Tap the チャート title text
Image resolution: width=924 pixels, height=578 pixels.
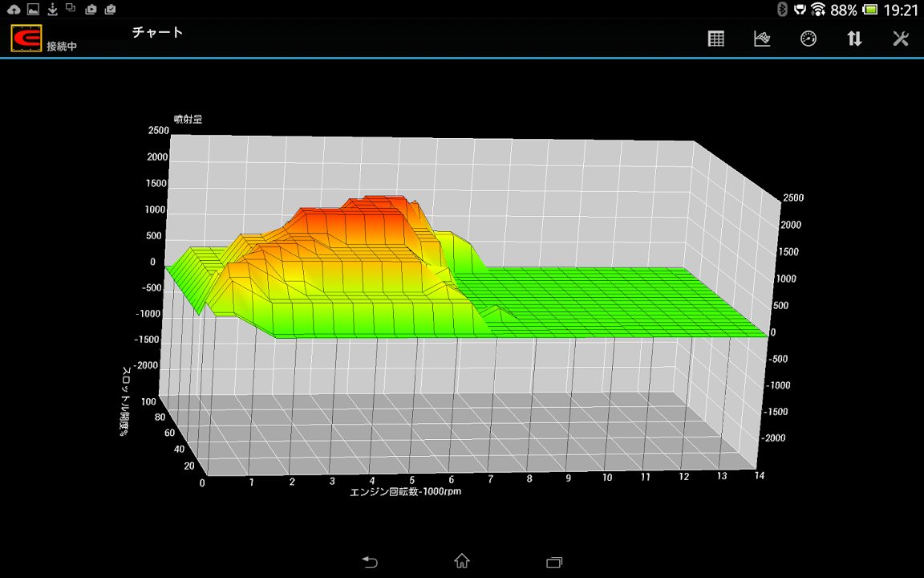[158, 32]
